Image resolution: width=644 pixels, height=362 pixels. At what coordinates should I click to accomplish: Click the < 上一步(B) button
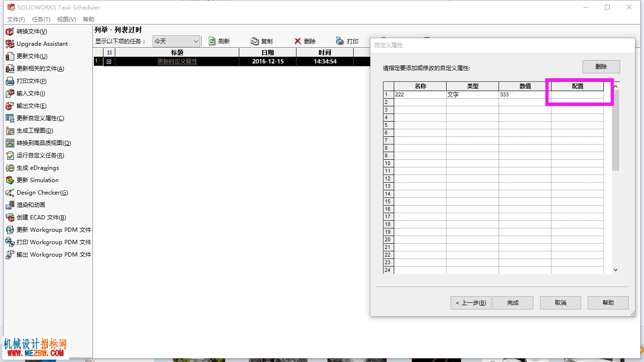click(471, 303)
